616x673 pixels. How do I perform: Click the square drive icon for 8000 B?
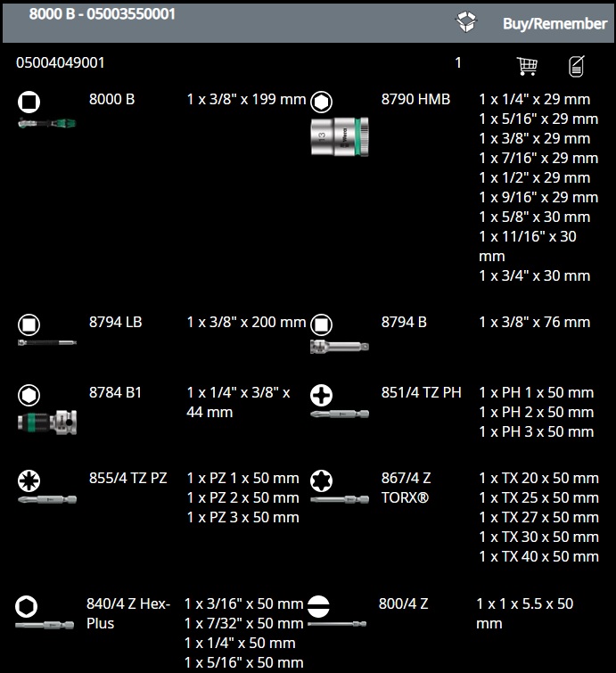click(x=29, y=103)
